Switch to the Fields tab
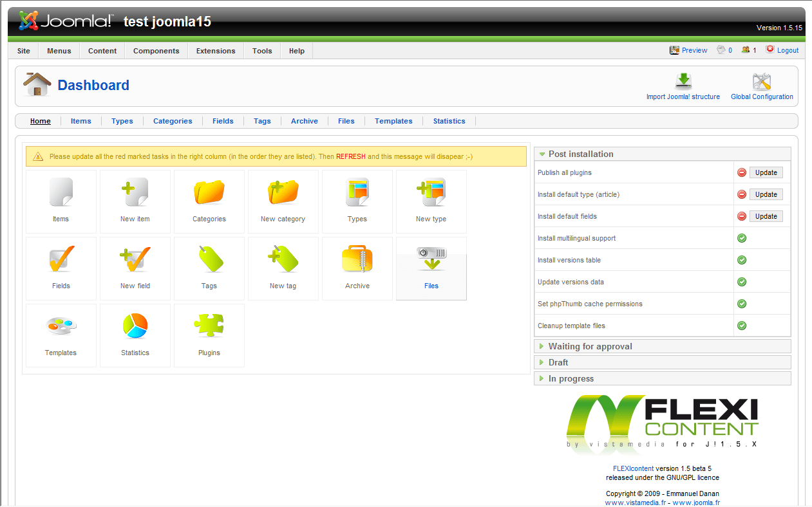Image resolution: width=812 pixels, height=507 pixels. [223, 121]
